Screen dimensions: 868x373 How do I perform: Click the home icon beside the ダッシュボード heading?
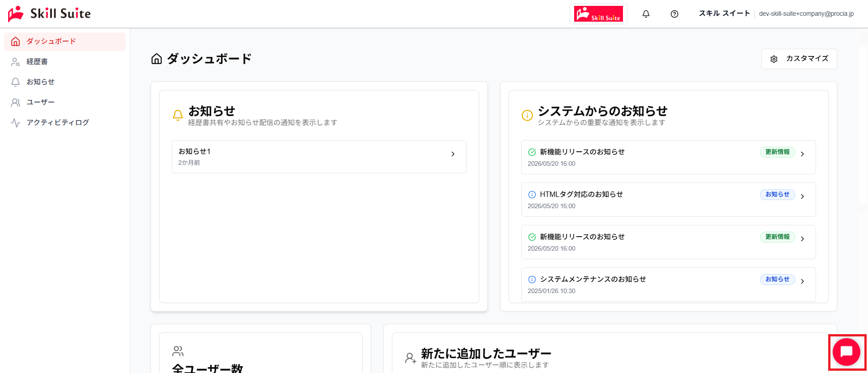156,59
